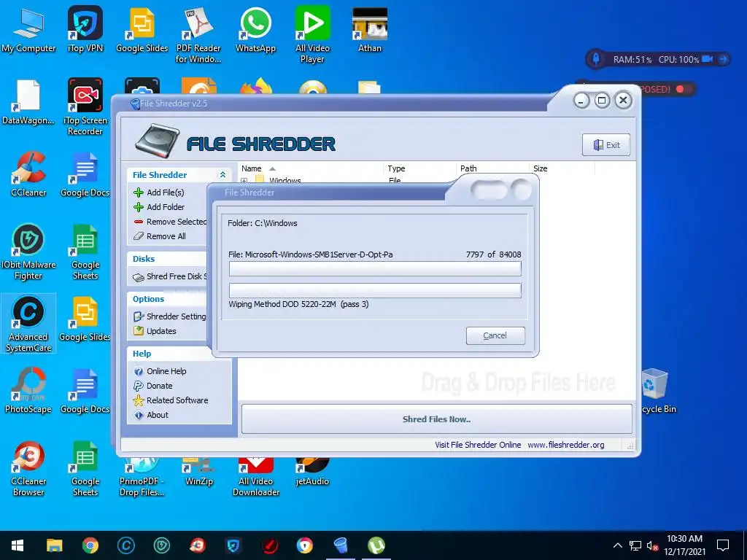Screen dimensions: 747x560
Task: Select the DataWagon desktop file icon
Action: (28, 102)
